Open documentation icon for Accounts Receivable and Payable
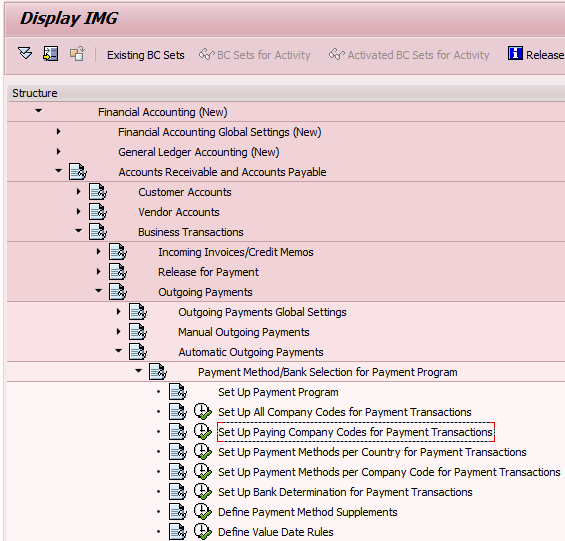Screen dimensions: 565x541 point(78,172)
